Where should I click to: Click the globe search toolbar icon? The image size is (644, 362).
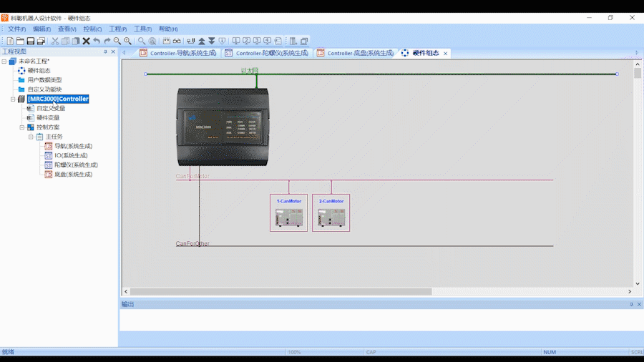(x=152, y=41)
